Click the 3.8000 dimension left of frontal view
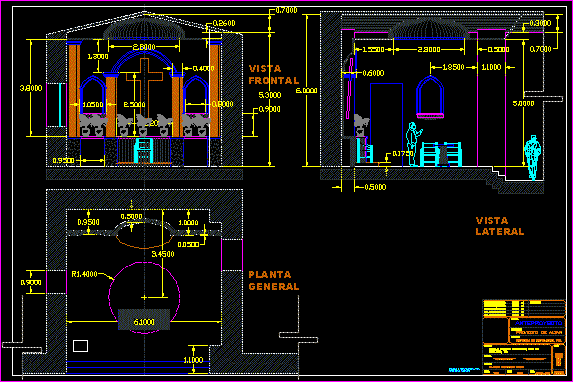The image size is (573, 382). [x=31, y=88]
